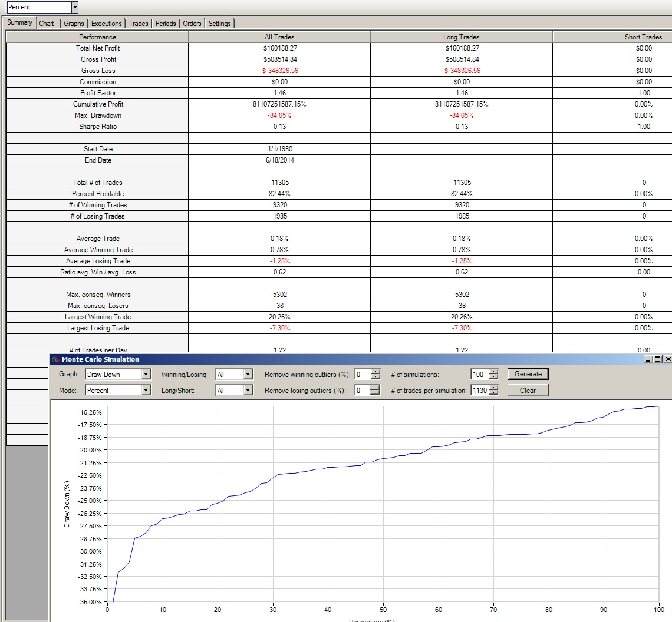The image size is (672, 622).
Task: Click the Remove losing outliers field
Action: point(363,391)
